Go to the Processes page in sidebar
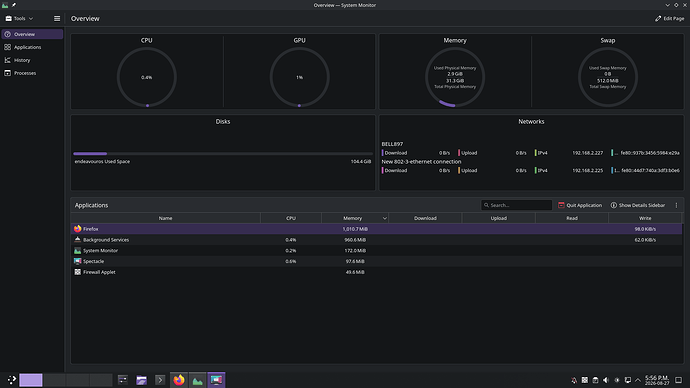690x388 pixels. tap(32, 73)
